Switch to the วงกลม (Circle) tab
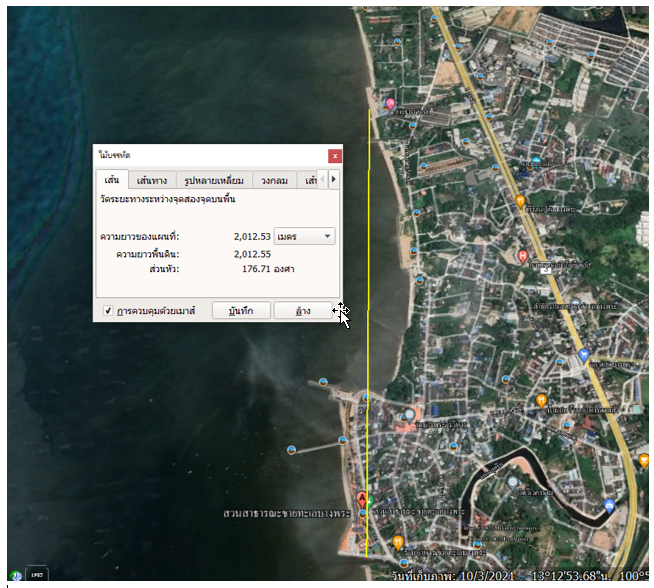 pos(275,181)
